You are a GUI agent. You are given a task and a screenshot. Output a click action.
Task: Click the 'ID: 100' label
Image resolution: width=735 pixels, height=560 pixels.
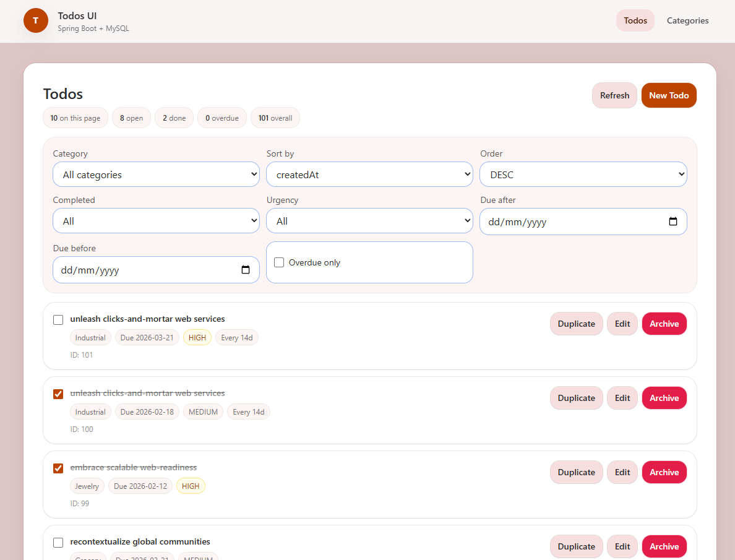tap(82, 429)
